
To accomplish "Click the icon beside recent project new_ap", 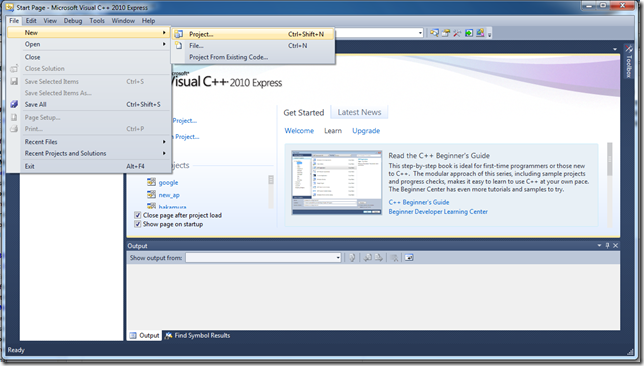I will tap(152, 194).
